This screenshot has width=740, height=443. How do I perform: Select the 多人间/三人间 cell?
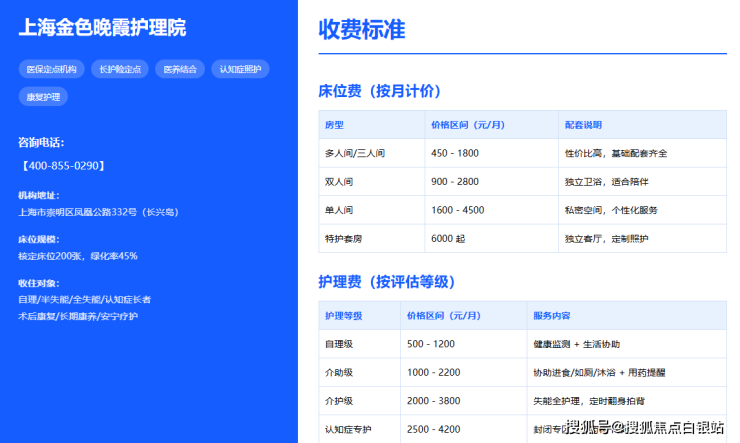pos(372,153)
